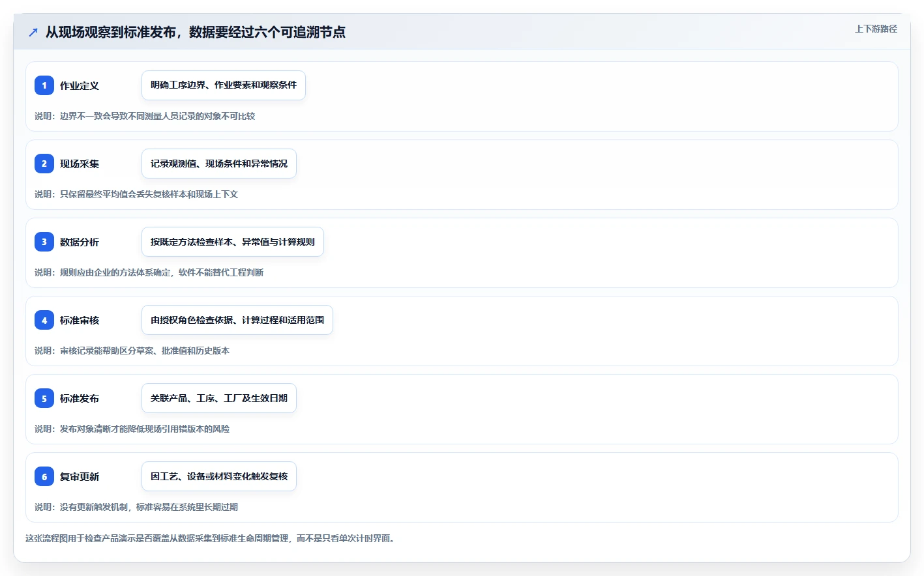Click the 数据分析 step label
Screen dimensions: 924x576
pyautogui.click(x=80, y=242)
